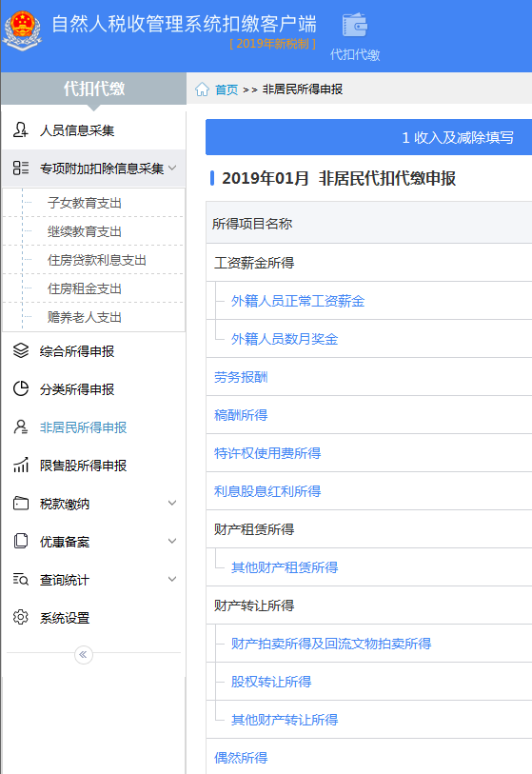Open 非居民所得申报 menu item
Screen dimensions: 532x774
(x=83, y=427)
